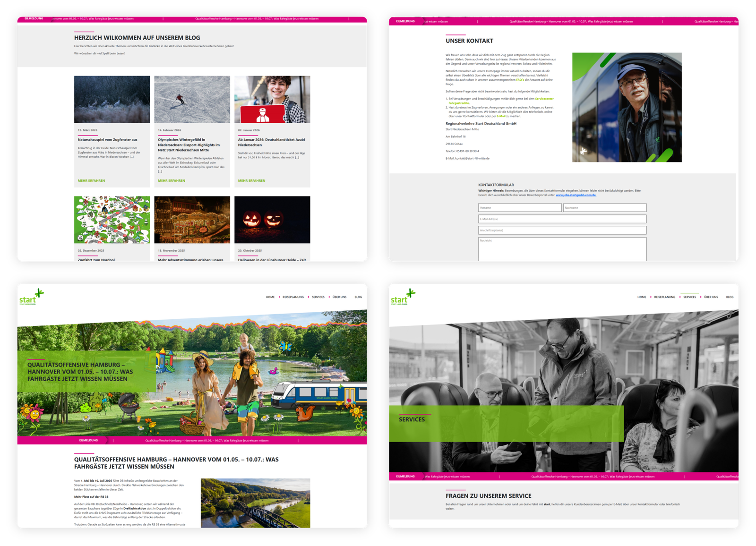Open the green FAQ's link on the contact page
This screenshot has height=546, width=756.
tap(519, 80)
